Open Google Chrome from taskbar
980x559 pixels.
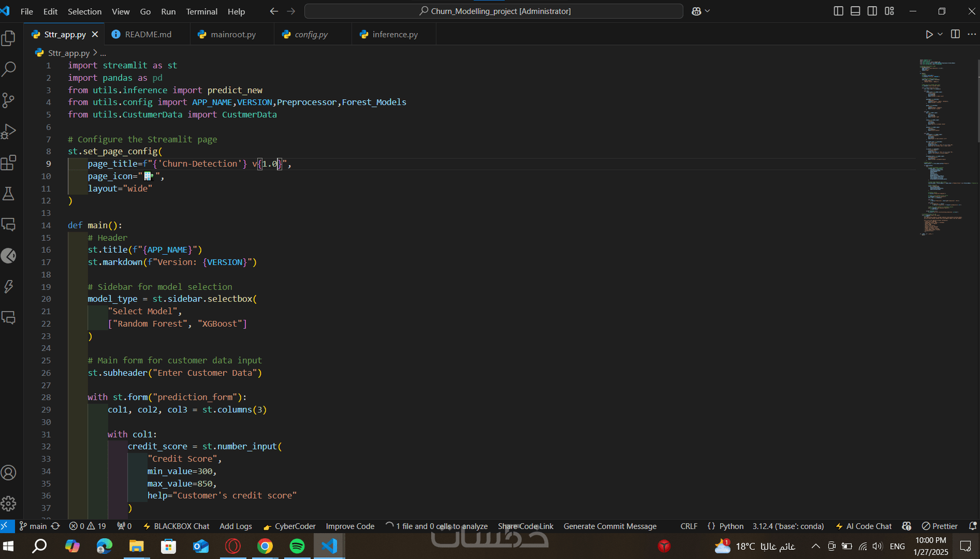265,546
